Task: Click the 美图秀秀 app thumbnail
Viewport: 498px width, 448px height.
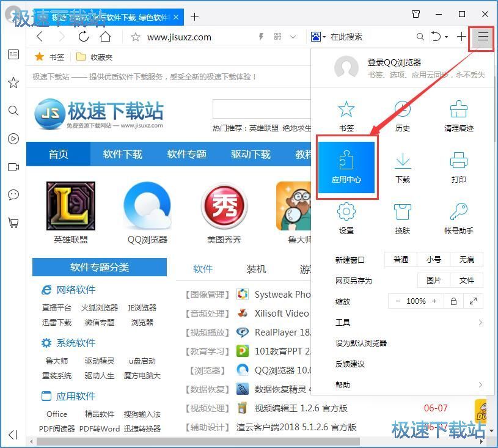Action: pos(224,206)
